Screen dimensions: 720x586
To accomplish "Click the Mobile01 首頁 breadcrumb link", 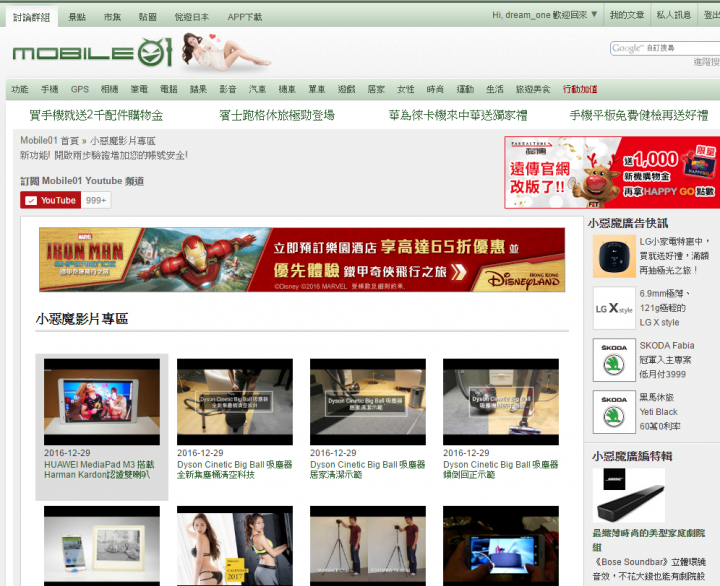I will point(50,141).
